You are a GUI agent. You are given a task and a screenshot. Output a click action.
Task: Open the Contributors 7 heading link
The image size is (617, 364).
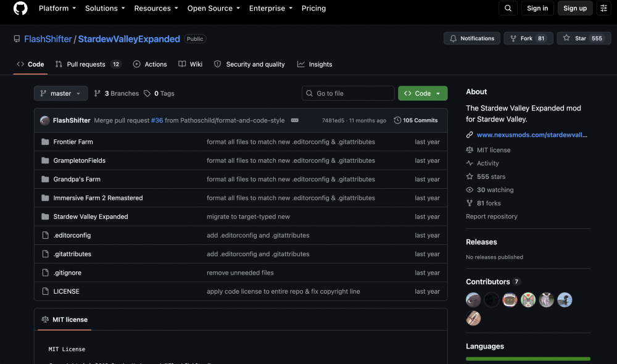click(494, 282)
